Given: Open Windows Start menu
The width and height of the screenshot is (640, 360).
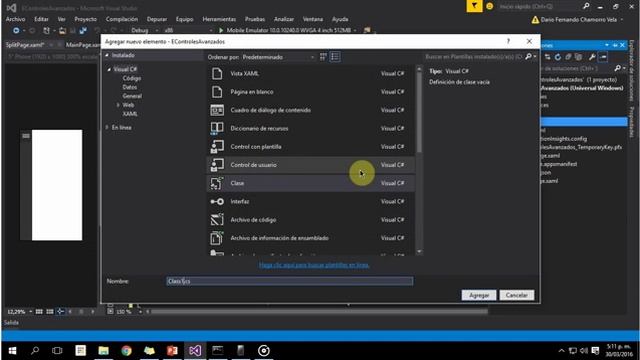Looking at the screenshot, I should (x=12, y=351).
